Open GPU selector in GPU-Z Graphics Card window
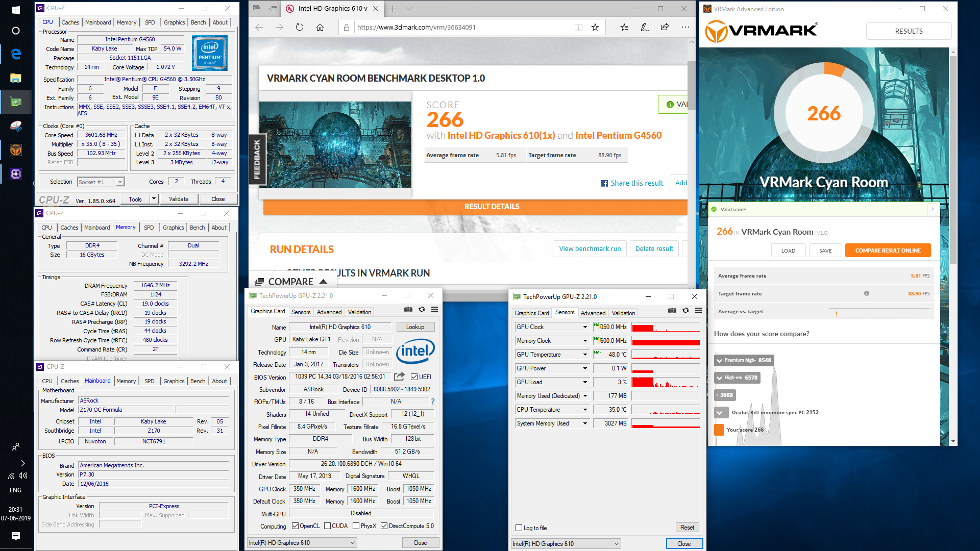Screen dimensions: 980x551 pos(302,543)
